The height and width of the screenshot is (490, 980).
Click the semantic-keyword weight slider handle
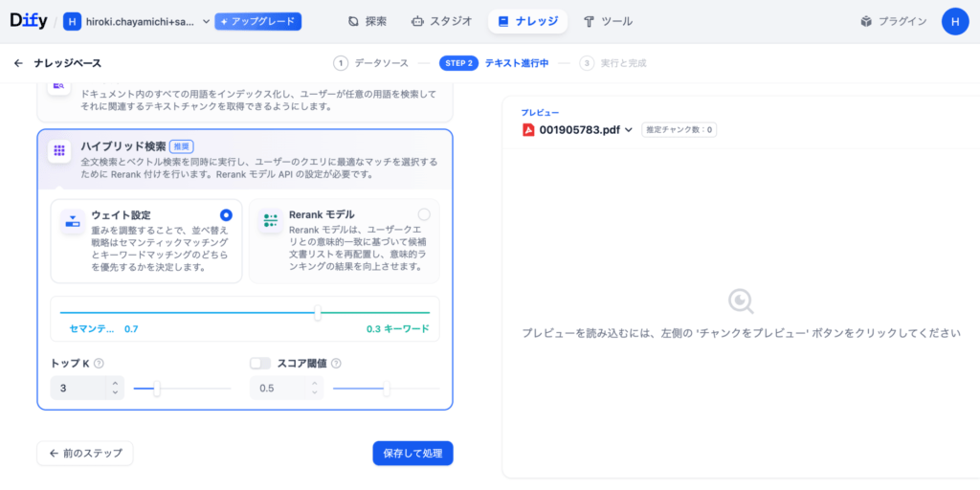pyautogui.click(x=318, y=313)
